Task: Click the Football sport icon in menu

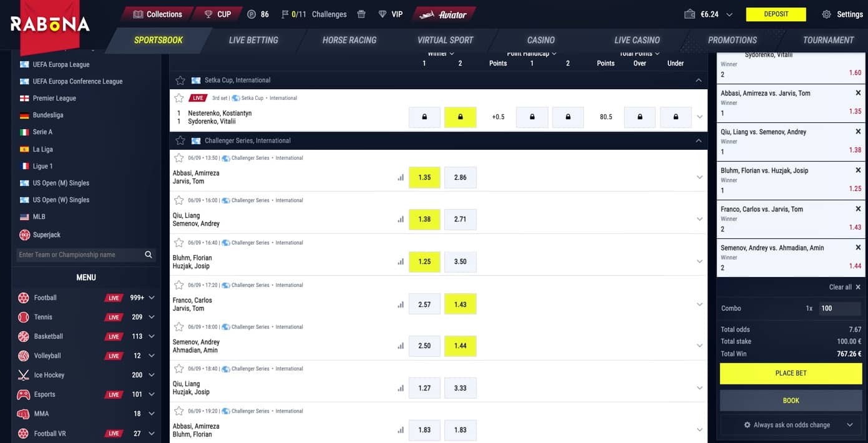Action: (24, 298)
